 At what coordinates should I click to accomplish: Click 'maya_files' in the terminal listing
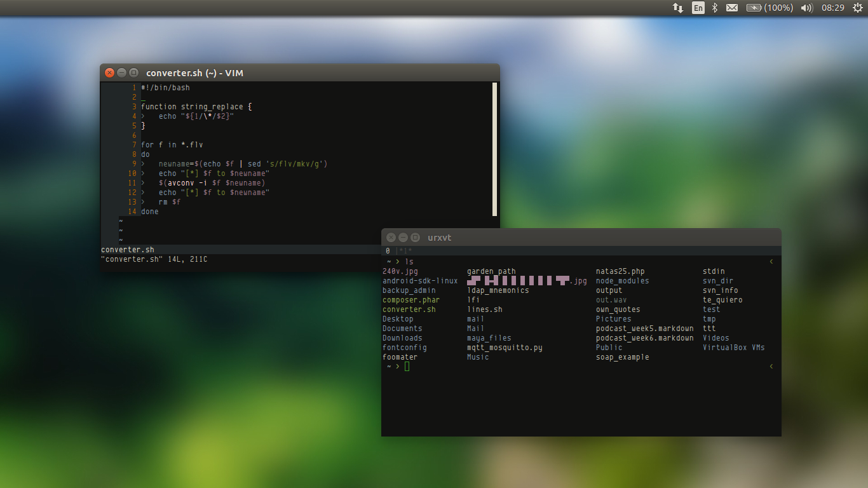pos(489,338)
